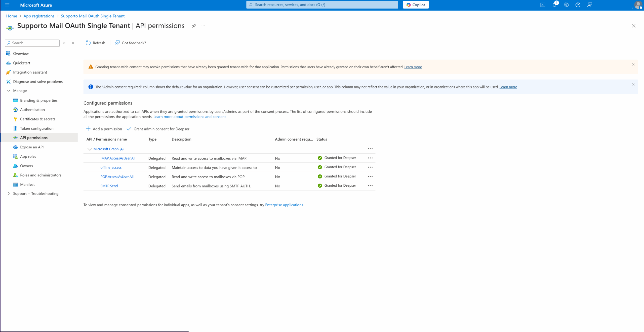Dismiss the tenant-wide consent warning banner
The width and height of the screenshot is (644, 332).
point(633,64)
